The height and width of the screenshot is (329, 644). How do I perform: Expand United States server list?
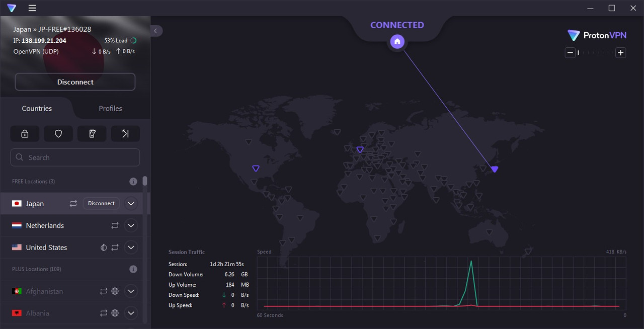click(131, 248)
